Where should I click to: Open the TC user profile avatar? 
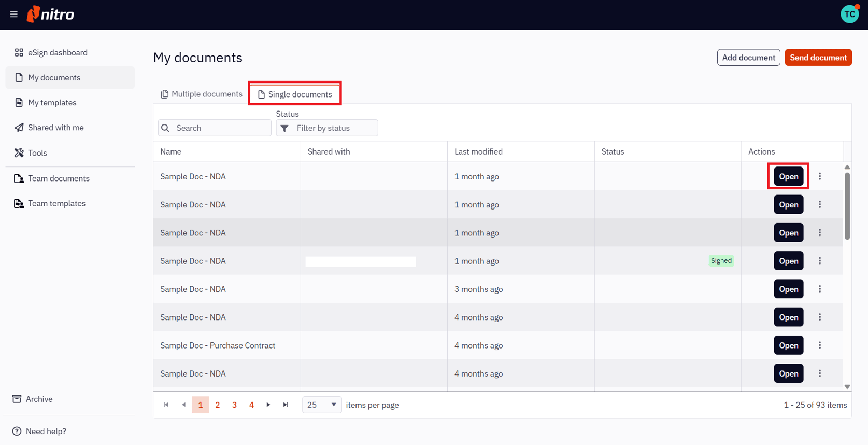(850, 15)
